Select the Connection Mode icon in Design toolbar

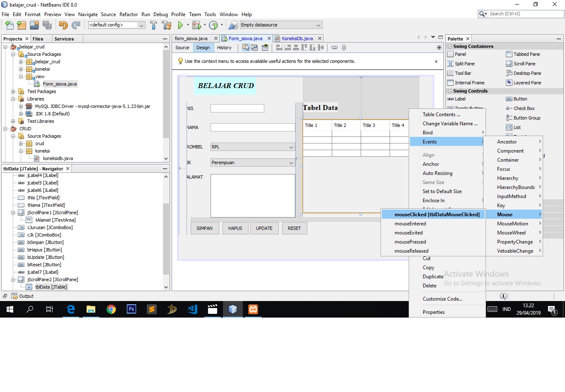coord(256,47)
